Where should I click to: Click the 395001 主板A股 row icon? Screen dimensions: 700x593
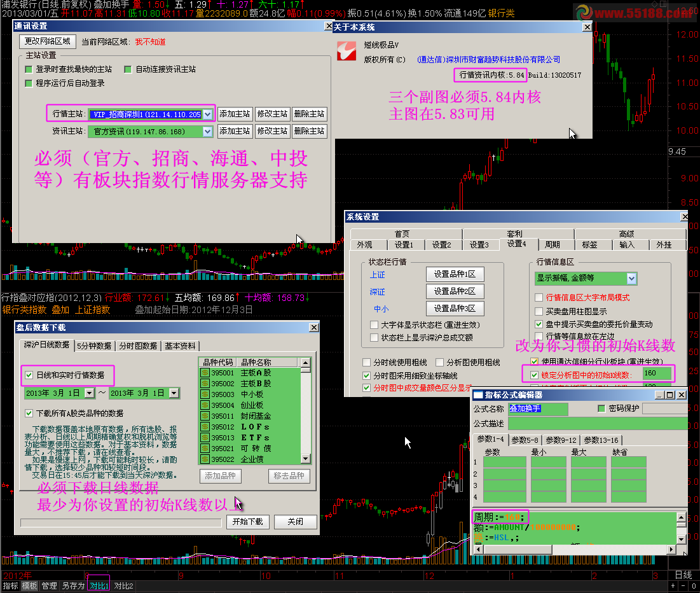point(205,373)
